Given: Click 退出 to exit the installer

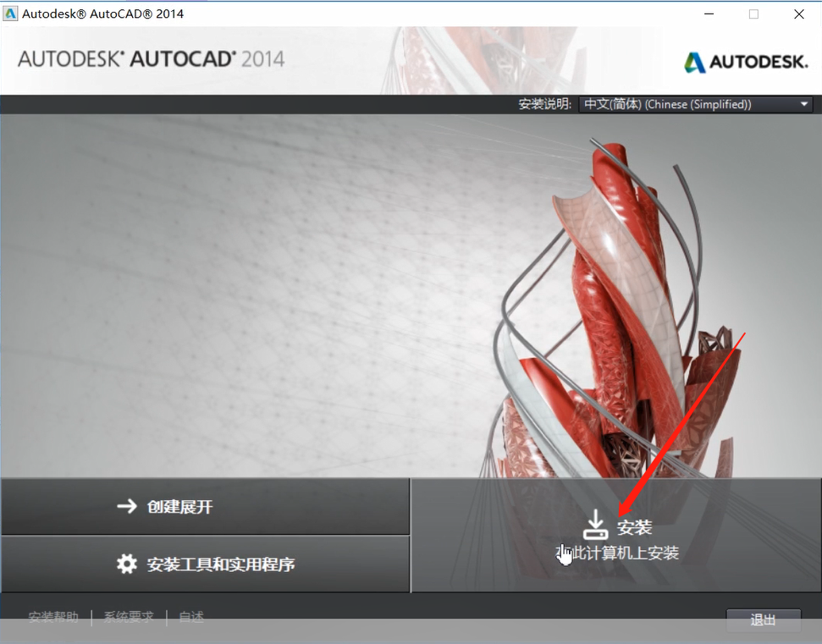Looking at the screenshot, I should point(763,619).
